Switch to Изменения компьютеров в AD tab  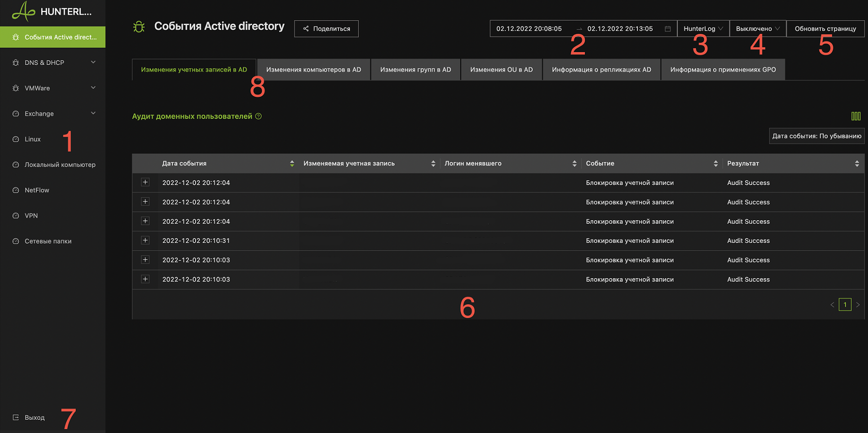tap(314, 70)
